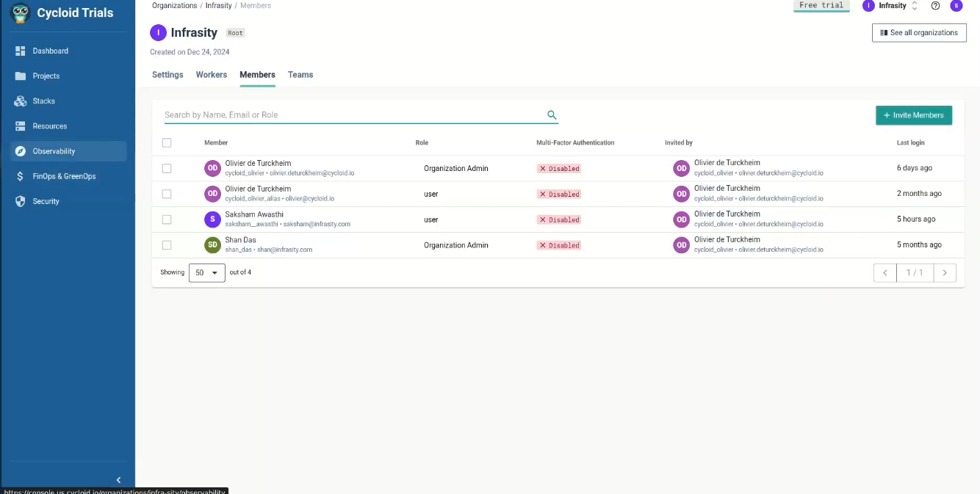Click '2 months ago' last login

click(919, 194)
